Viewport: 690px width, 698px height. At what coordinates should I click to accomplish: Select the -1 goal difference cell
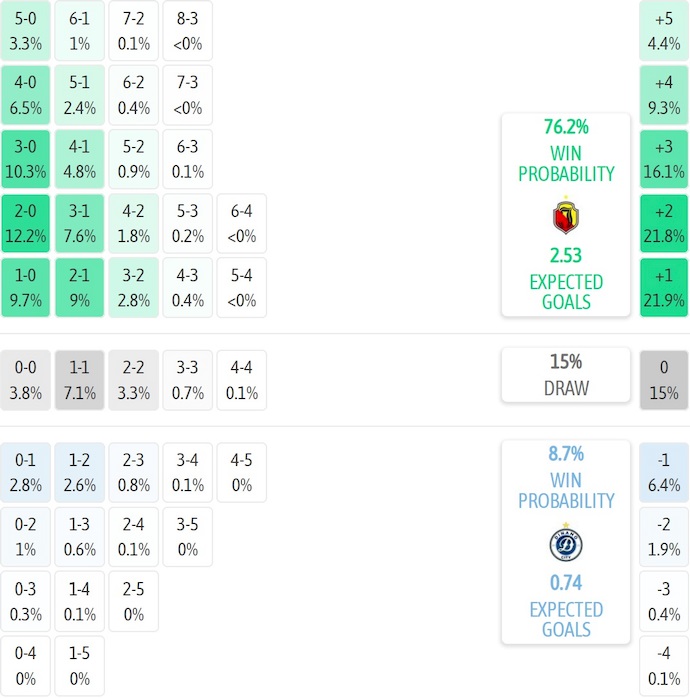coord(664,473)
